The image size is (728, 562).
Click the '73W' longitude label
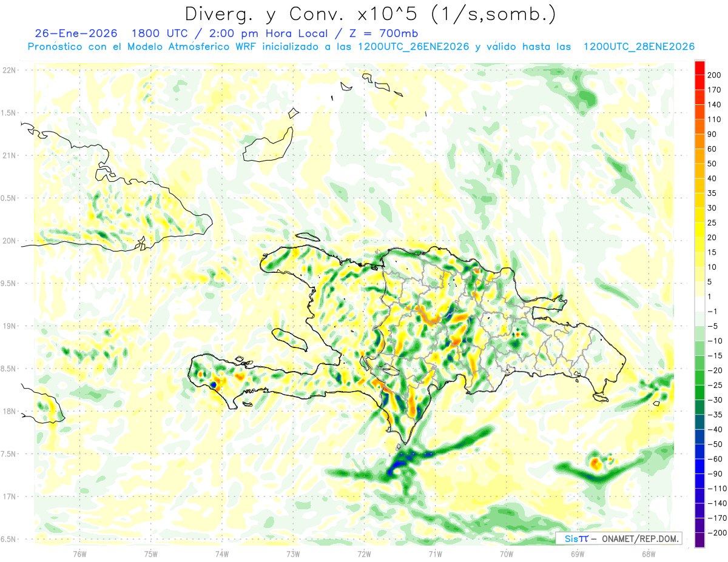pyautogui.click(x=293, y=553)
